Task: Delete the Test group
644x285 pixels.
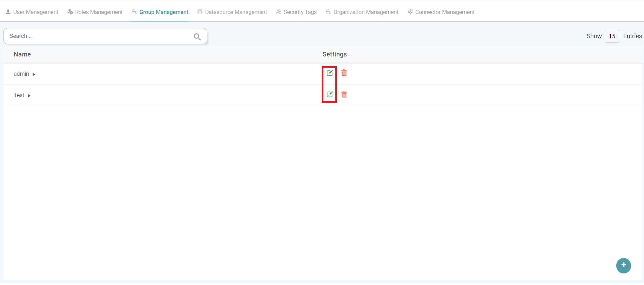Action: 344,94
